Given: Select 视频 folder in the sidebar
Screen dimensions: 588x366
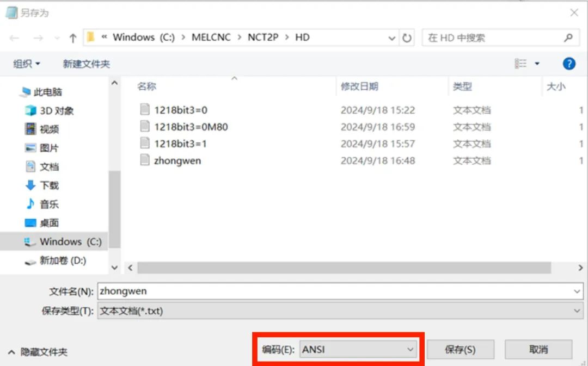Looking at the screenshot, I should 42,129.
